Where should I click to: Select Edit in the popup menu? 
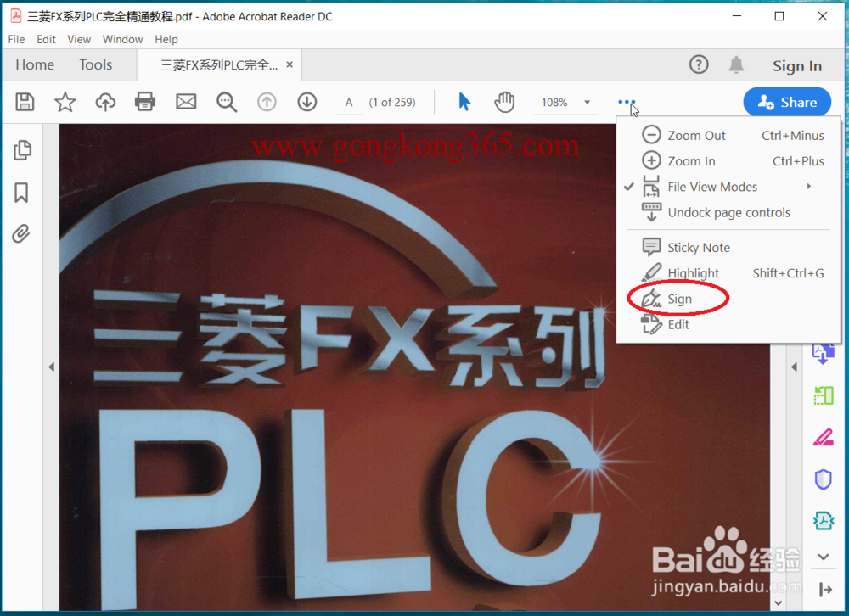click(x=728, y=324)
